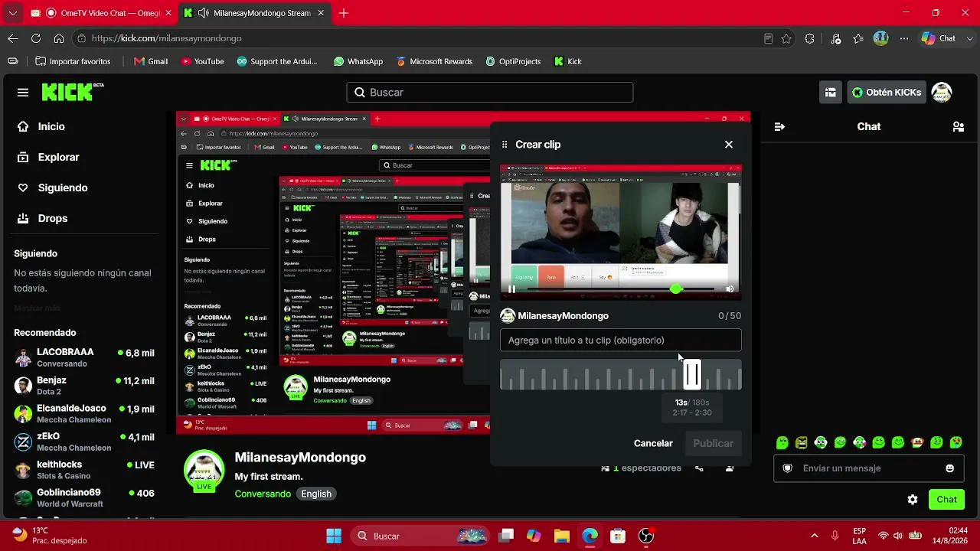Image resolution: width=980 pixels, height=551 pixels.
Task: Open the browser extensions menu
Action: (810, 38)
